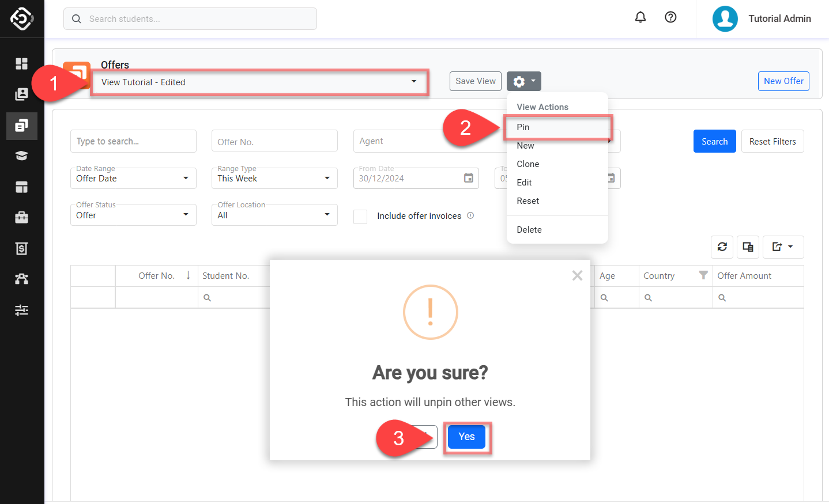Confirm with the Yes button

pos(466,437)
